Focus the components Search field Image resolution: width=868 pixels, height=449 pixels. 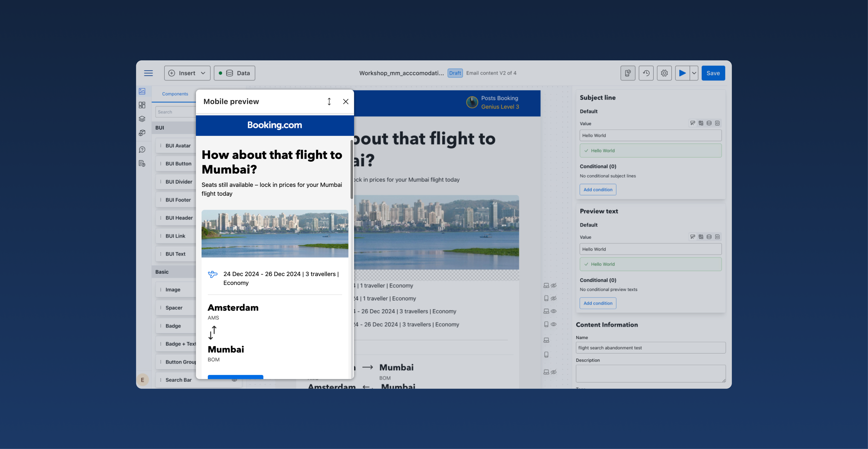point(176,112)
